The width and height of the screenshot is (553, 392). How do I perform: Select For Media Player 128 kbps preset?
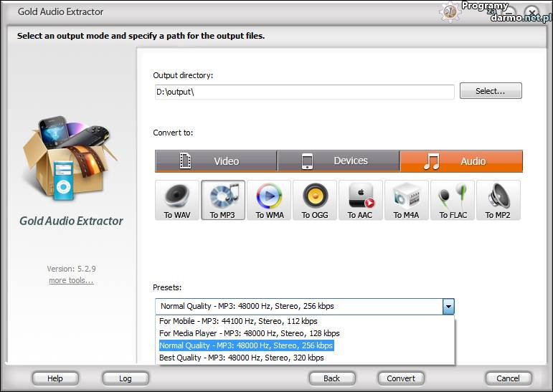pos(250,333)
